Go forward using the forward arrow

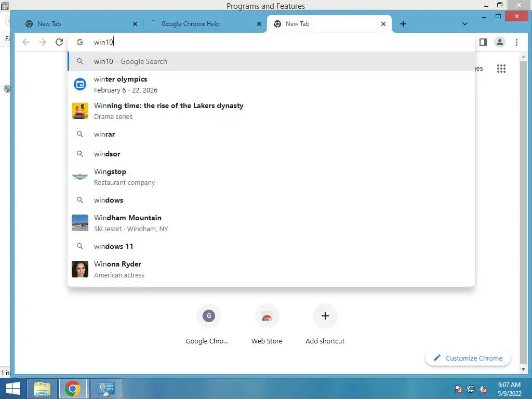pyautogui.click(x=43, y=42)
